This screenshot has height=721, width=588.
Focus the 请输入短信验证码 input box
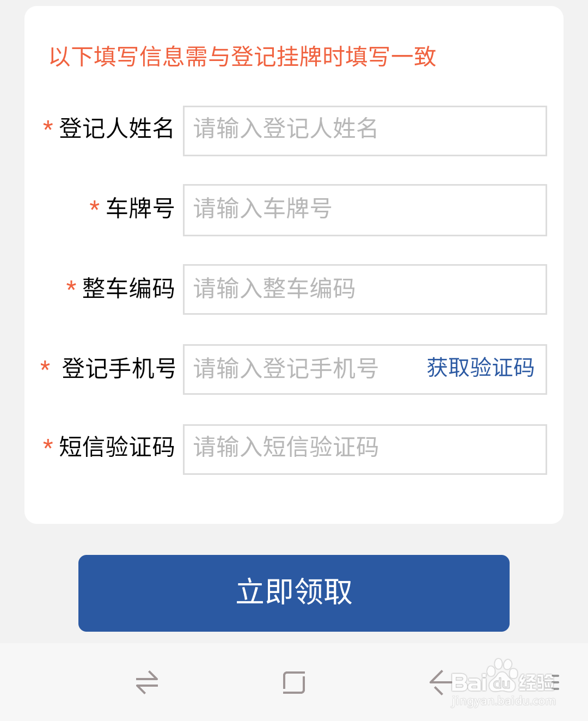click(x=365, y=449)
